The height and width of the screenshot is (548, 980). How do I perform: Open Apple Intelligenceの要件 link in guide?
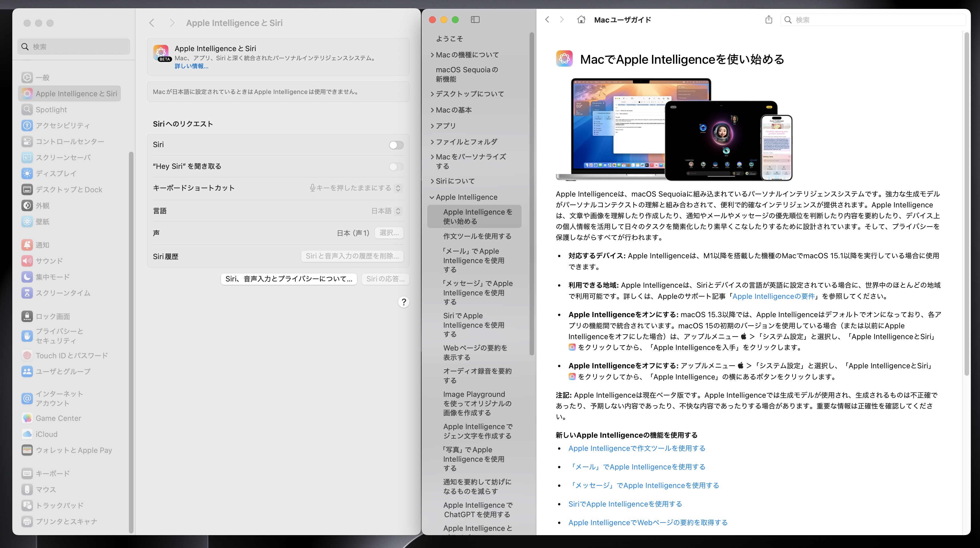[773, 296]
